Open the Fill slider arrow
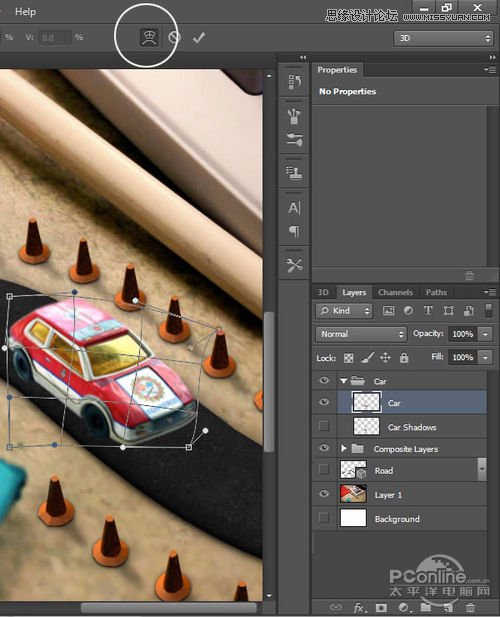Image resolution: width=500 pixels, height=617 pixels. [485, 358]
